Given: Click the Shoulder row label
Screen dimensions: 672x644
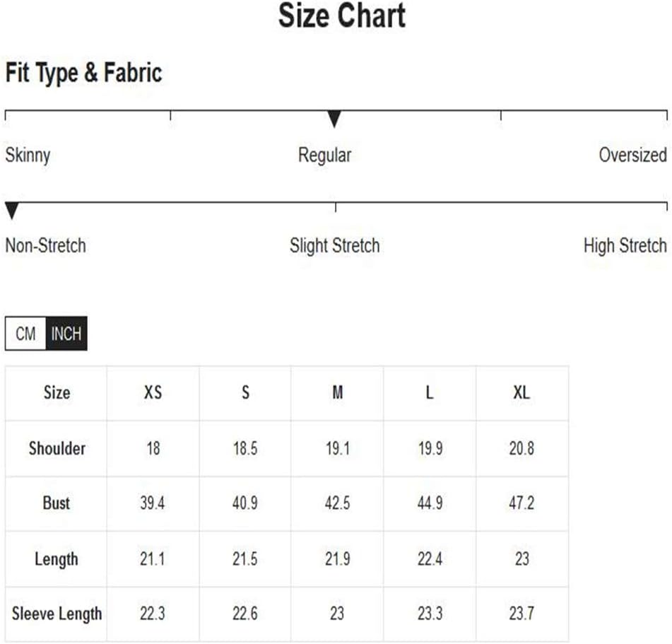Looking at the screenshot, I should point(57,448).
